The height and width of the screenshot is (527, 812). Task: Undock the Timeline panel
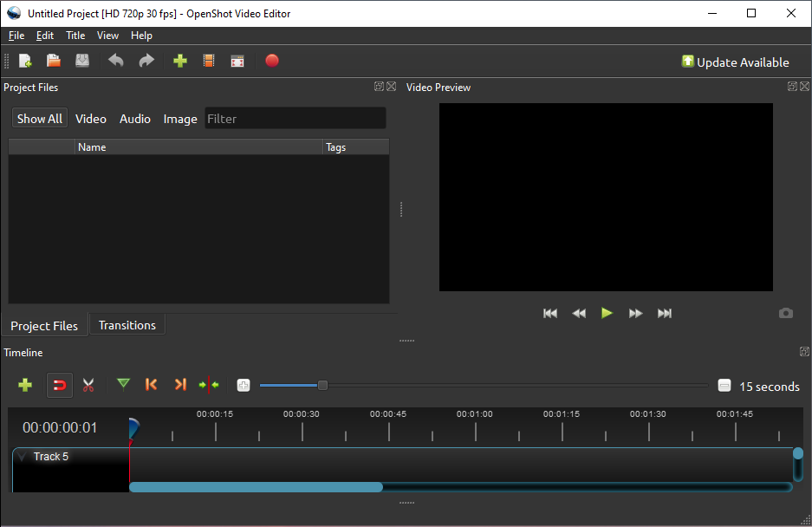(804, 351)
